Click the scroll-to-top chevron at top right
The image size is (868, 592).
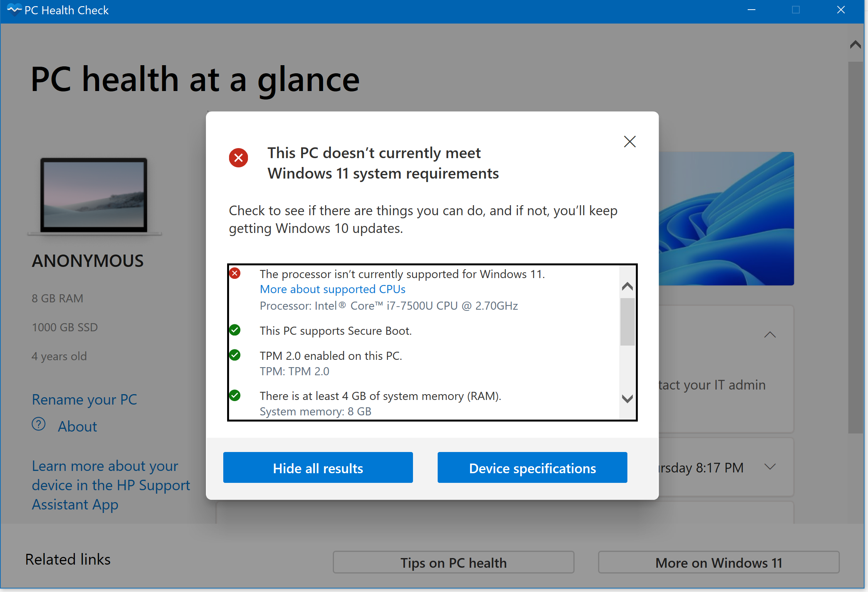pyautogui.click(x=855, y=44)
